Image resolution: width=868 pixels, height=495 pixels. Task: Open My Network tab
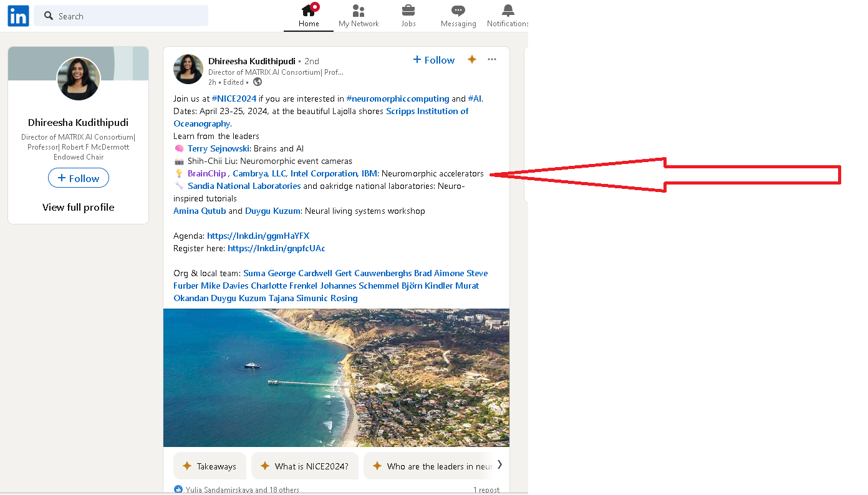click(359, 16)
